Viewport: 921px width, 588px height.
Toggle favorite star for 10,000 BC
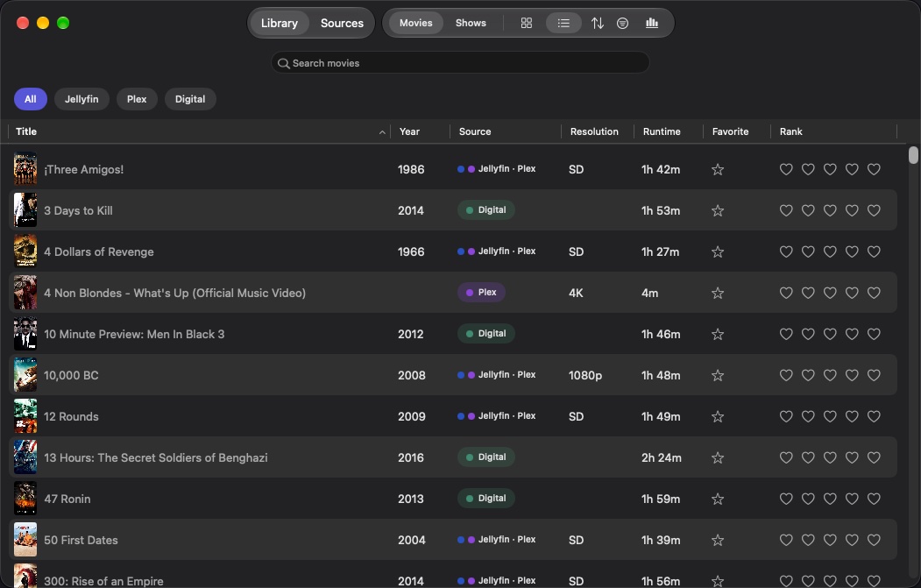(718, 375)
